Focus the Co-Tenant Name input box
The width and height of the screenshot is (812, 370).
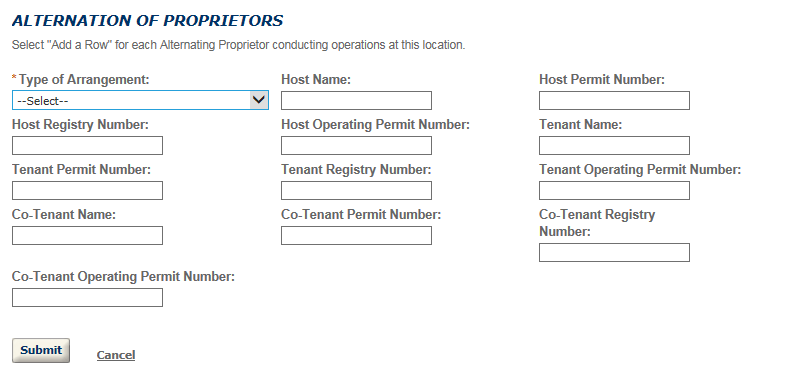point(88,235)
